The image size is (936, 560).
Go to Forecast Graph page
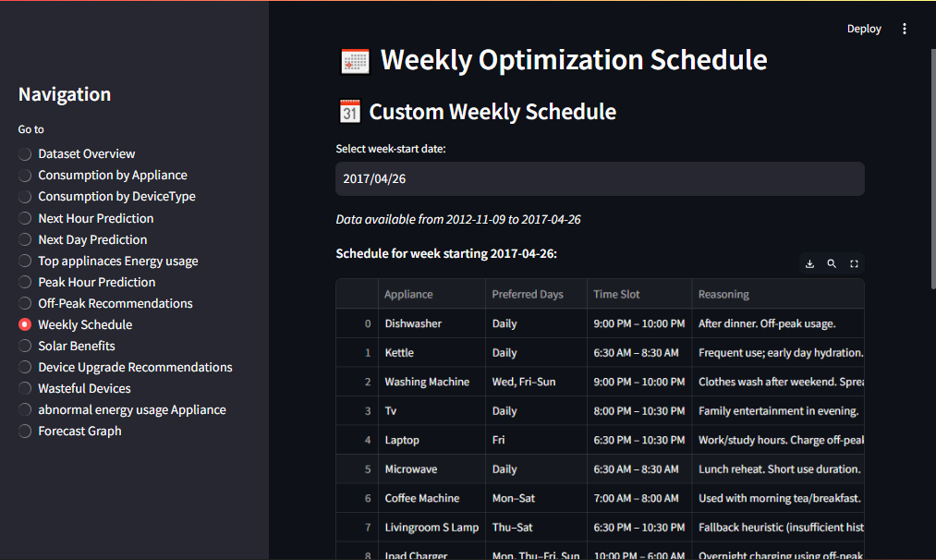pos(25,432)
